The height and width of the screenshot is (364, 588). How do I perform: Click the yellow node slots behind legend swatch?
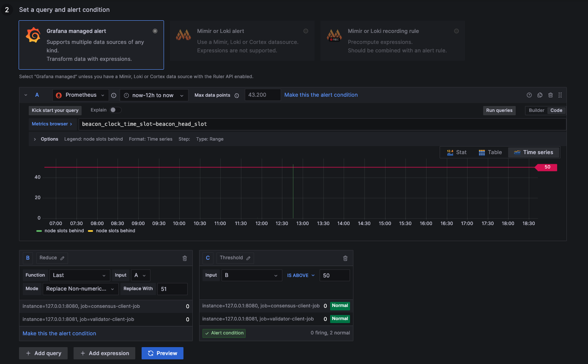point(91,231)
